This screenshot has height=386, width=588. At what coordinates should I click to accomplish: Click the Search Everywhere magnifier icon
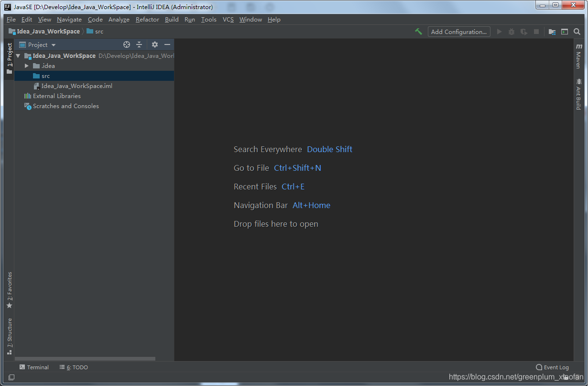pyautogui.click(x=577, y=32)
